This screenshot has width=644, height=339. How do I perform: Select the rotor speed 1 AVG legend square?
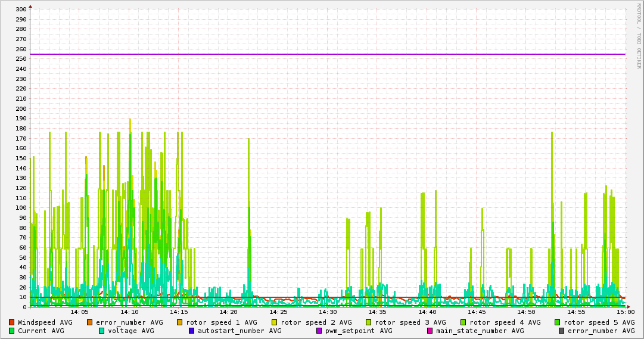coord(179,322)
